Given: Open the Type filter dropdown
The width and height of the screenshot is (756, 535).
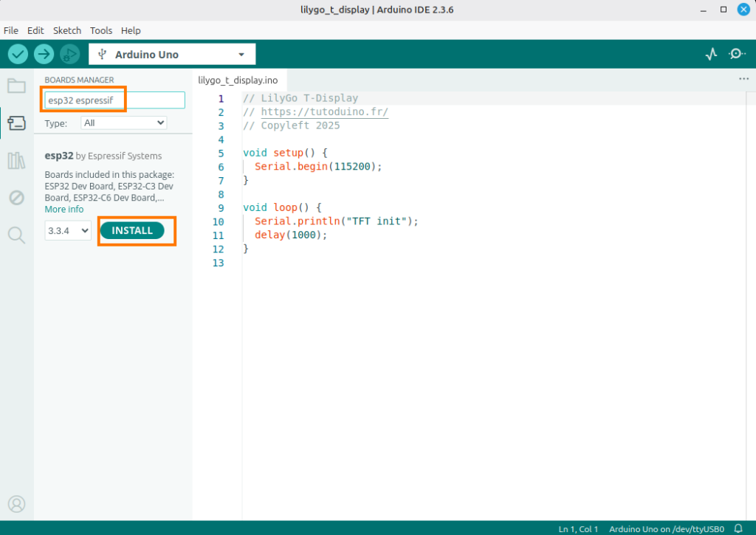Looking at the screenshot, I should [123, 123].
